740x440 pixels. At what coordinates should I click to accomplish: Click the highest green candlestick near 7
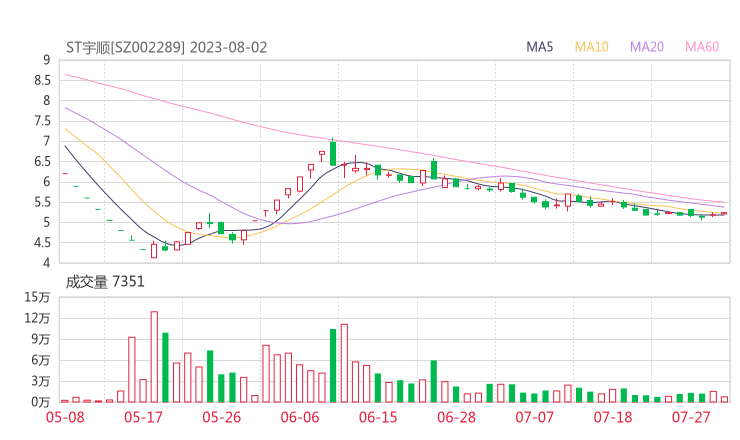[333, 153]
